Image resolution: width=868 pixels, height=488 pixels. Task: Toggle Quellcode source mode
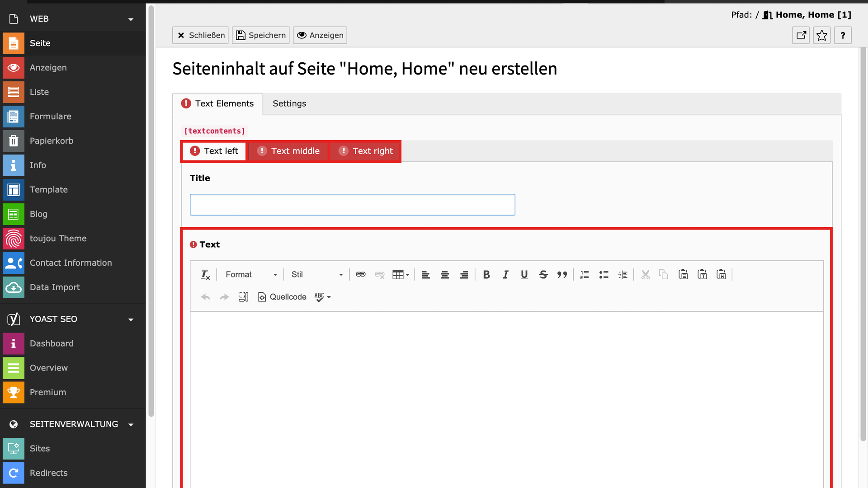[282, 297]
